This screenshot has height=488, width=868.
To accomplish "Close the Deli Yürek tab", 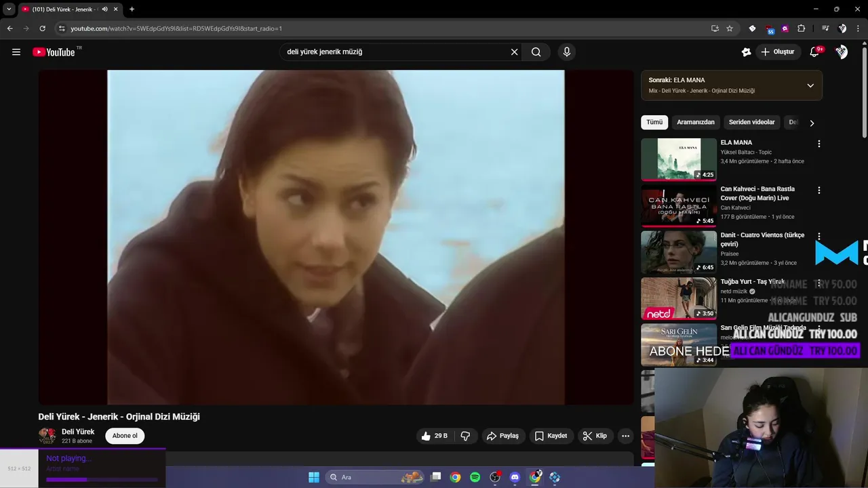I will click(117, 9).
